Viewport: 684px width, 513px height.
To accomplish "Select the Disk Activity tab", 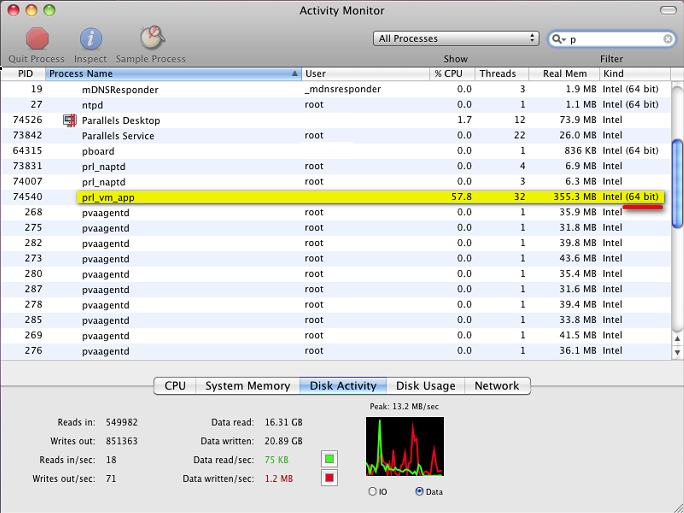I will point(343,386).
